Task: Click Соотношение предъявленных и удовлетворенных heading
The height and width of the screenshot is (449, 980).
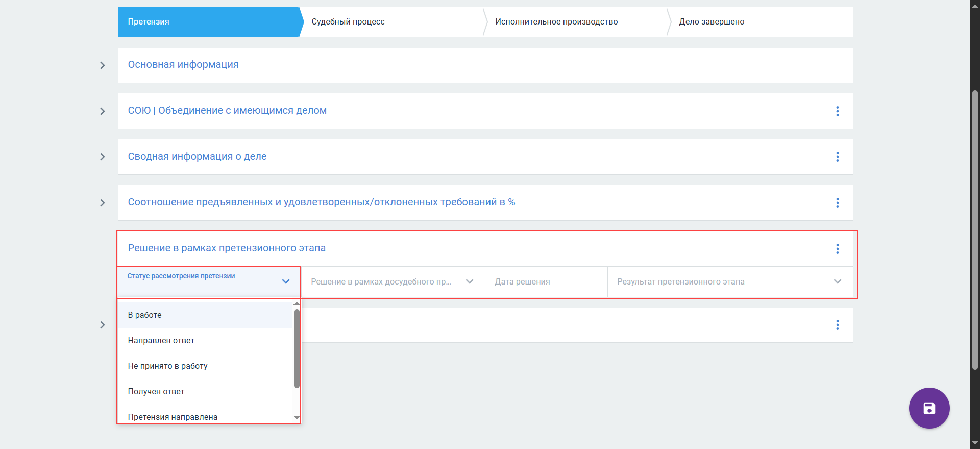Action: tap(322, 202)
